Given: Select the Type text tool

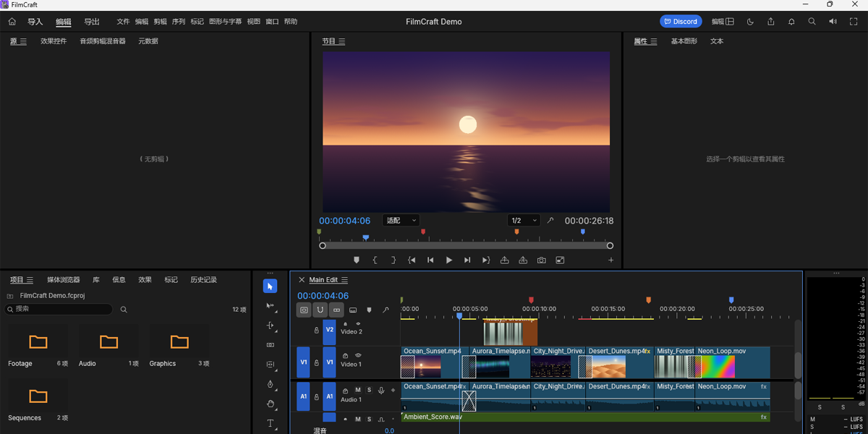Looking at the screenshot, I should pos(270,423).
